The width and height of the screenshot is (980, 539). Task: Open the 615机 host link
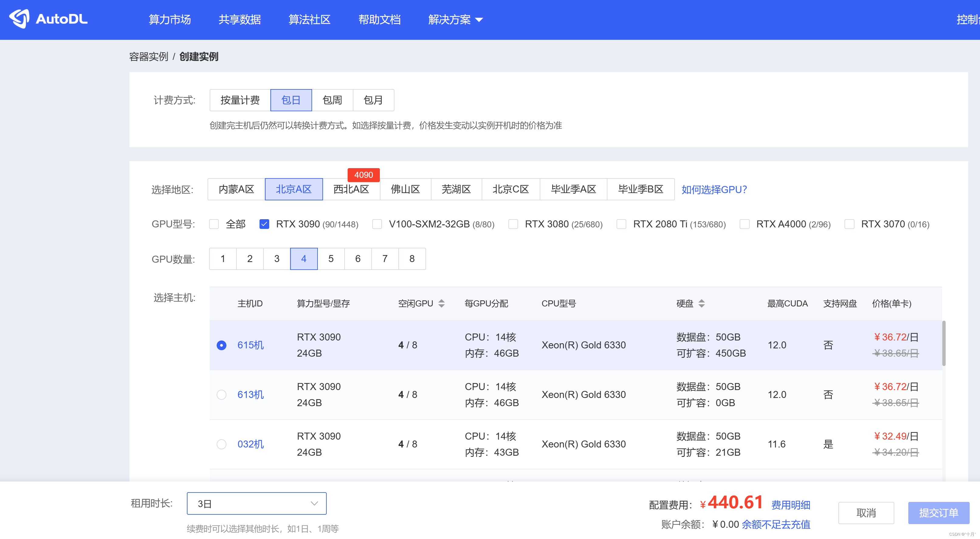pos(250,345)
